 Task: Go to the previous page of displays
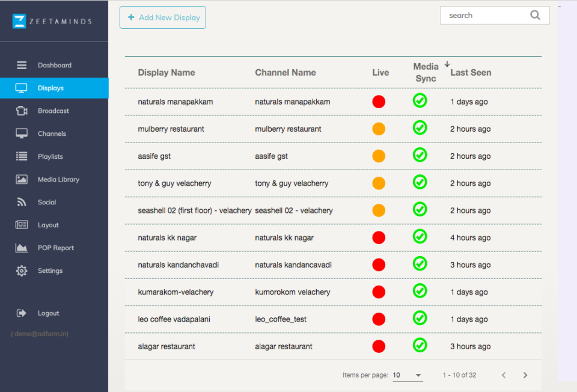504,375
